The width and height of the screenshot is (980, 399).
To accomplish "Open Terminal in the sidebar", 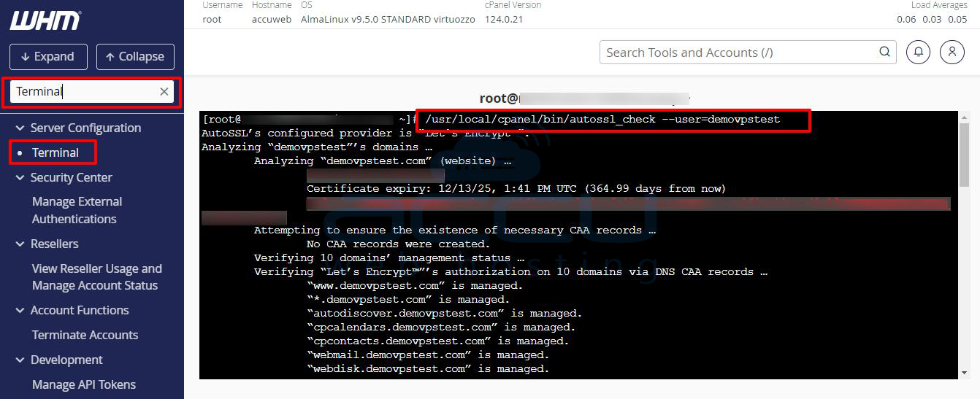I will point(55,152).
